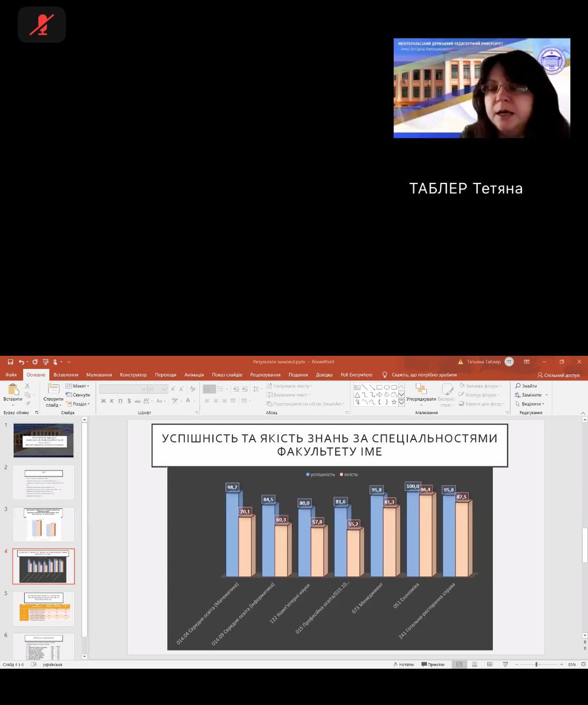Screen dimensions: 588x705
Task: Click the muted microphone icon
Action: [42, 25]
